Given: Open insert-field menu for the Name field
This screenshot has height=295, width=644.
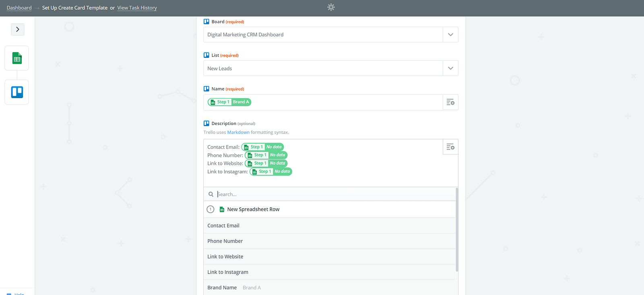Looking at the screenshot, I should [x=450, y=102].
